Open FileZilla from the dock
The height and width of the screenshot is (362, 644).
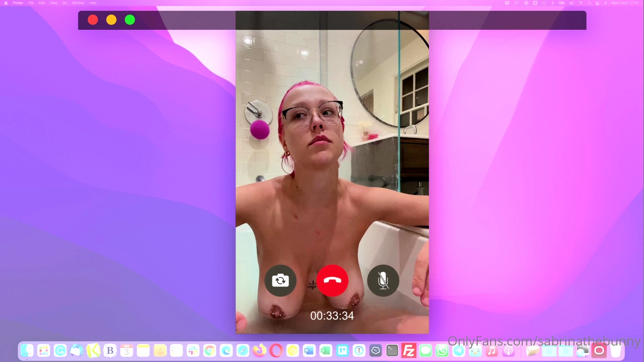pos(409,351)
